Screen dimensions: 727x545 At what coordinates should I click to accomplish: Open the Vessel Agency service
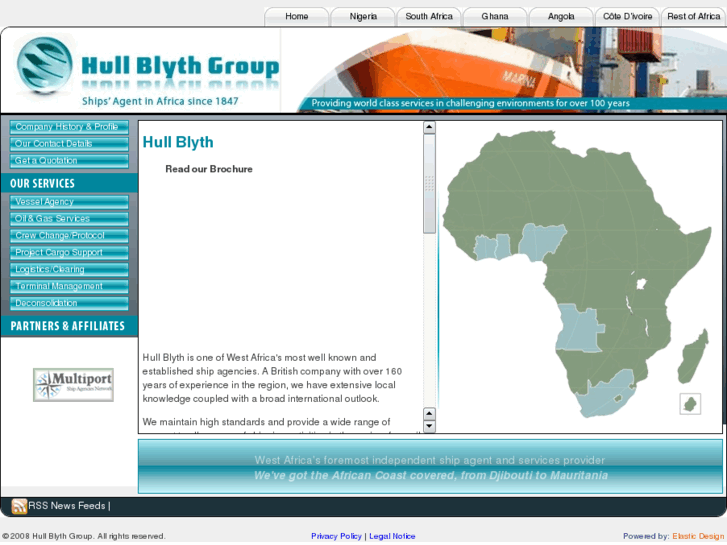coord(69,202)
